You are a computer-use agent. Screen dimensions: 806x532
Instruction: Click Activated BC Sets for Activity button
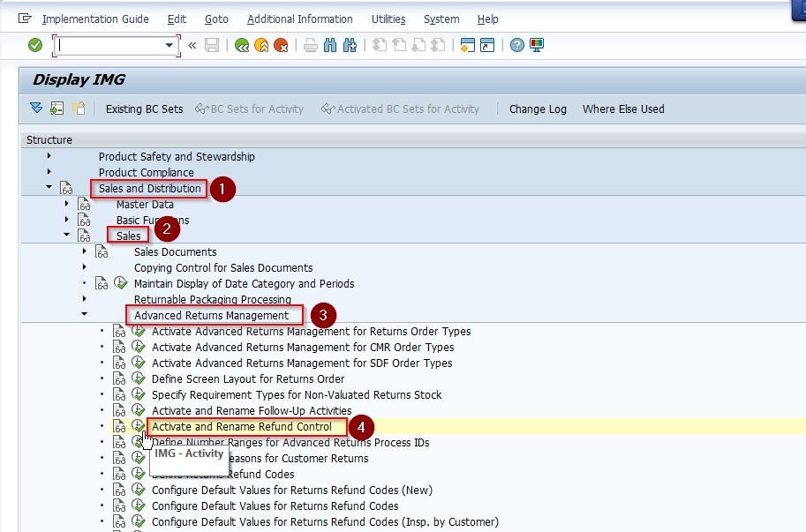pos(400,109)
